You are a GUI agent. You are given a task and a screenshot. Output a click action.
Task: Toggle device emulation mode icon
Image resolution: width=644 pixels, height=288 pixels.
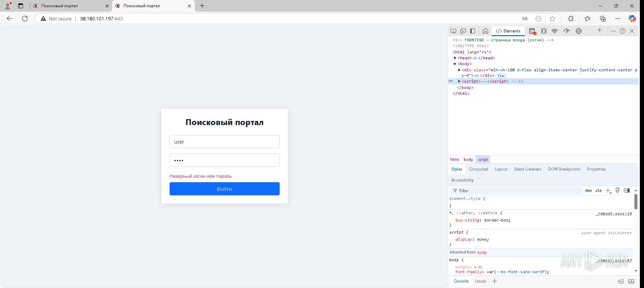point(463,31)
